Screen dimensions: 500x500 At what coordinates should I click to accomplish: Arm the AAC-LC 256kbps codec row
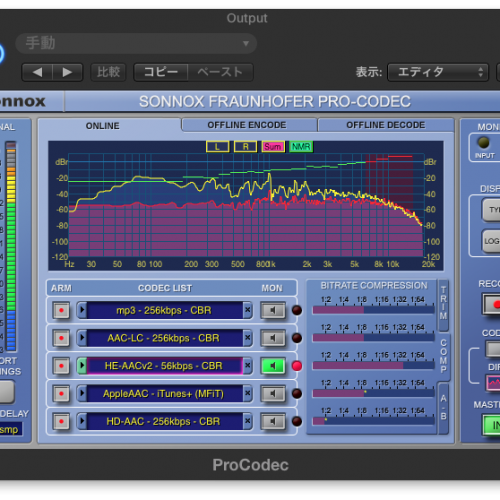click(61, 338)
